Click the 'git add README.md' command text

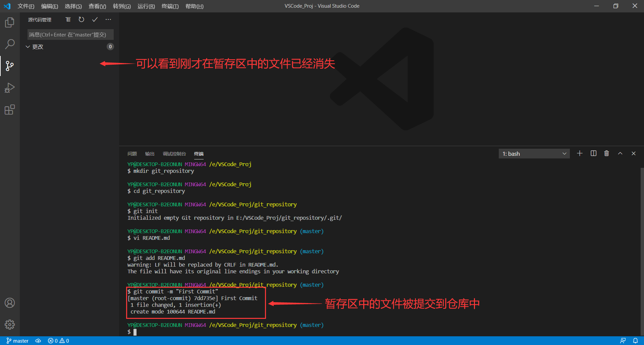pos(159,258)
